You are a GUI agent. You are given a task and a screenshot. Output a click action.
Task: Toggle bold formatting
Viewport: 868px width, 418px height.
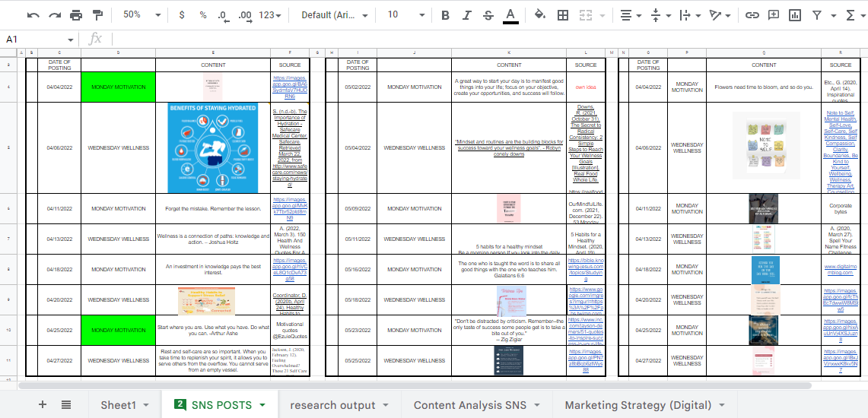point(445,15)
